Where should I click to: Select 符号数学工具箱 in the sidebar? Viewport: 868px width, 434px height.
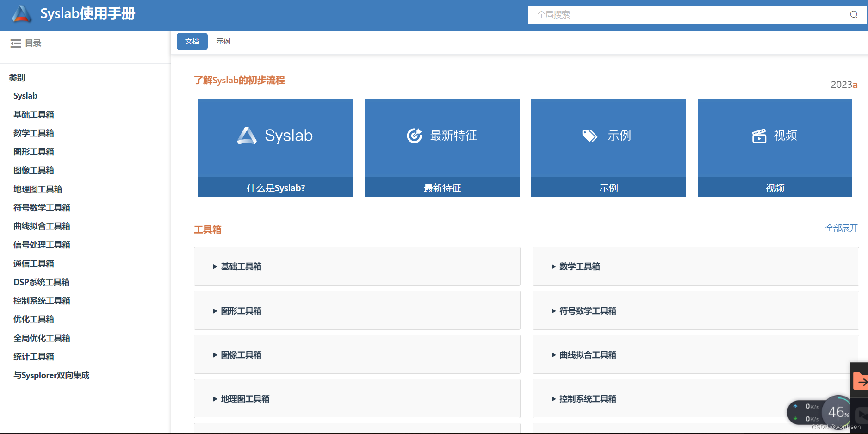(x=42, y=208)
